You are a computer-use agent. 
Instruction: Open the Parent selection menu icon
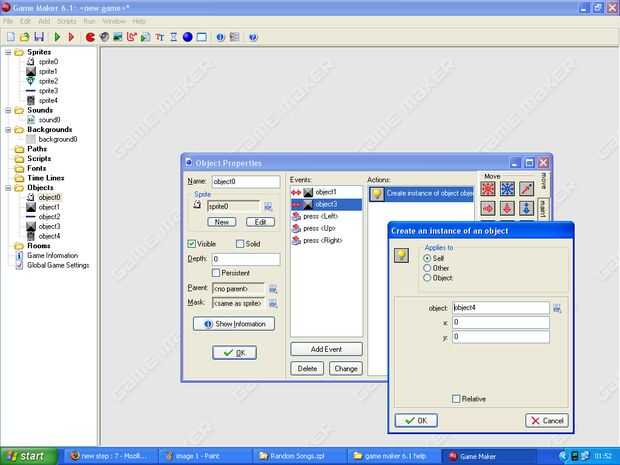pos(273,289)
